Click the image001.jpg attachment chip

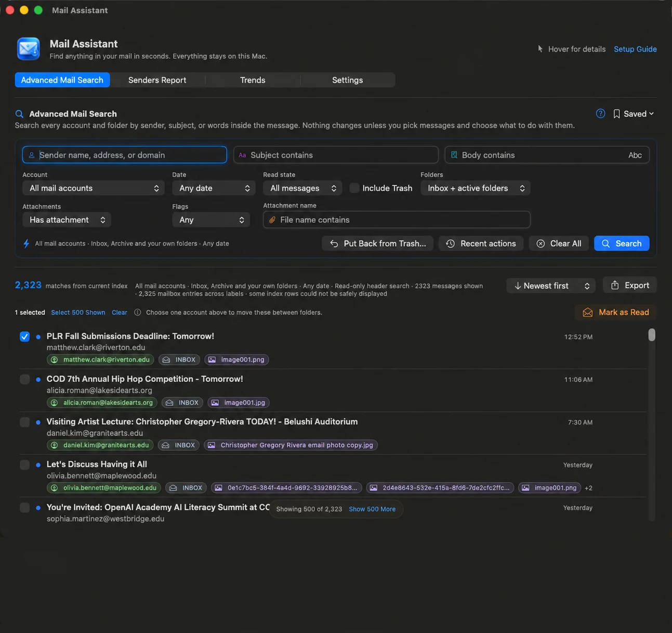pos(239,403)
